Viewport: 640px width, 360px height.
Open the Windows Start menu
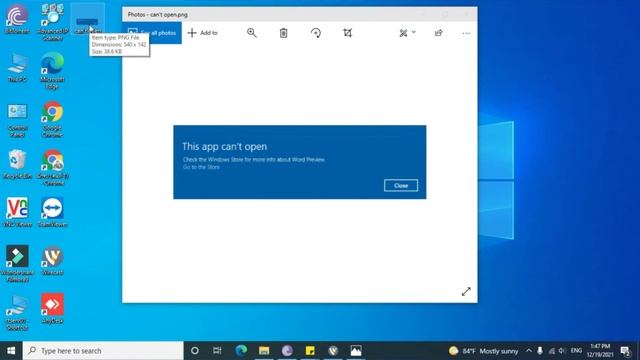tap(11, 351)
